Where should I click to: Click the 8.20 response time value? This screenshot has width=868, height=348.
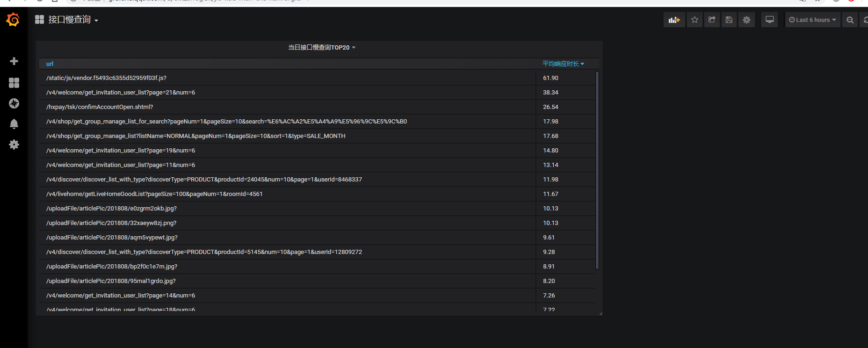549,281
